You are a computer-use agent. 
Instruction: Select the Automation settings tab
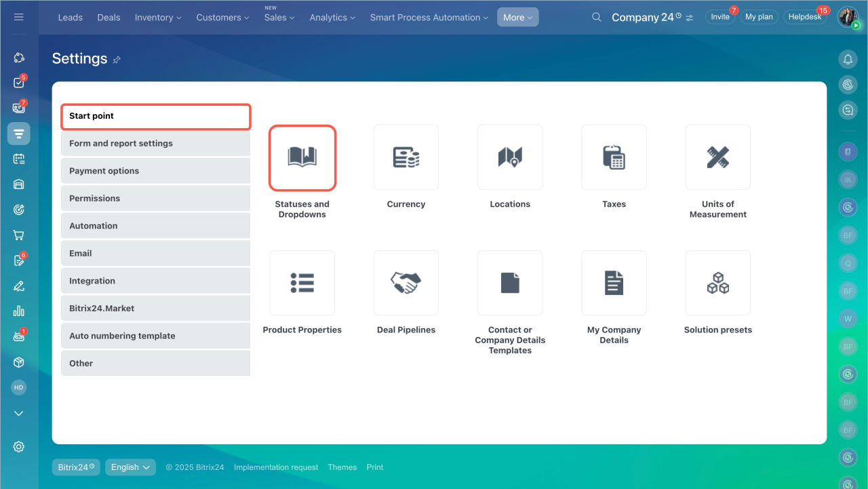(155, 226)
